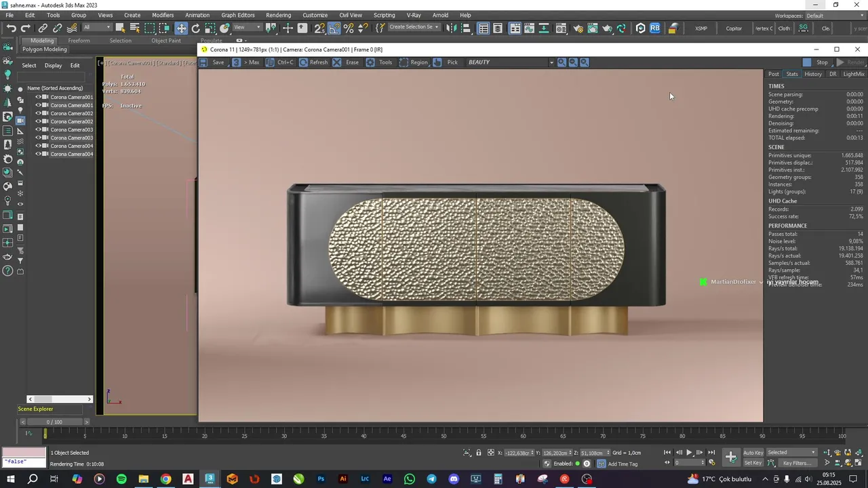This screenshot has width=868, height=488.
Task: Switch to the History tab
Action: pos(813,74)
